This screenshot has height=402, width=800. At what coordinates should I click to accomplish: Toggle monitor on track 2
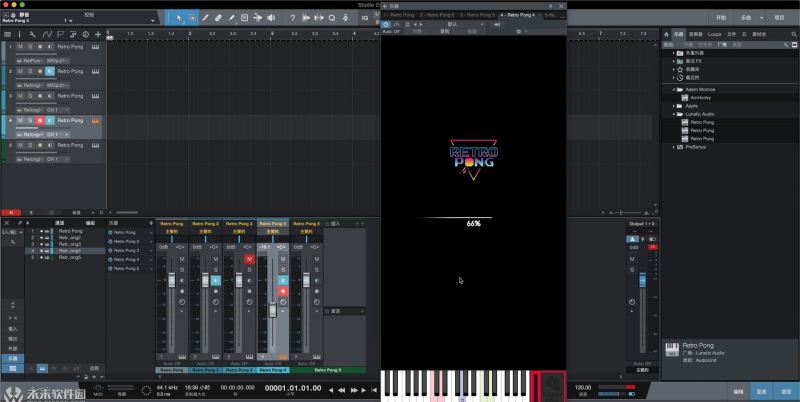[49, 71]
